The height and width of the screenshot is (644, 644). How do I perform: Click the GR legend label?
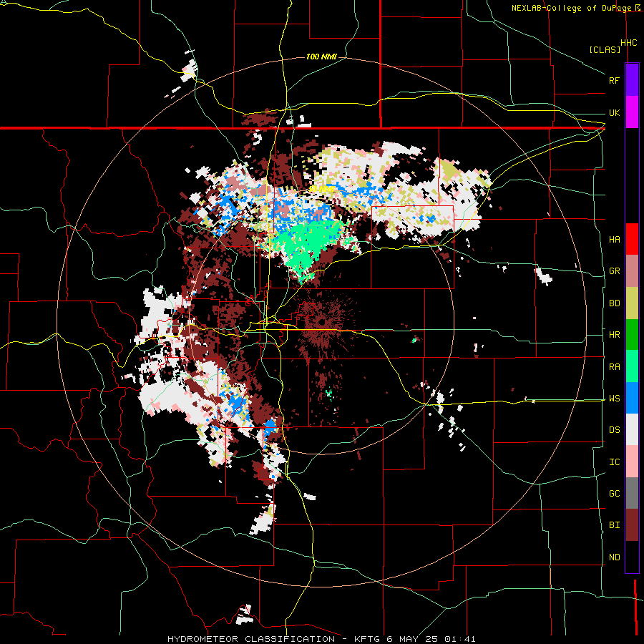click(614, 271)
